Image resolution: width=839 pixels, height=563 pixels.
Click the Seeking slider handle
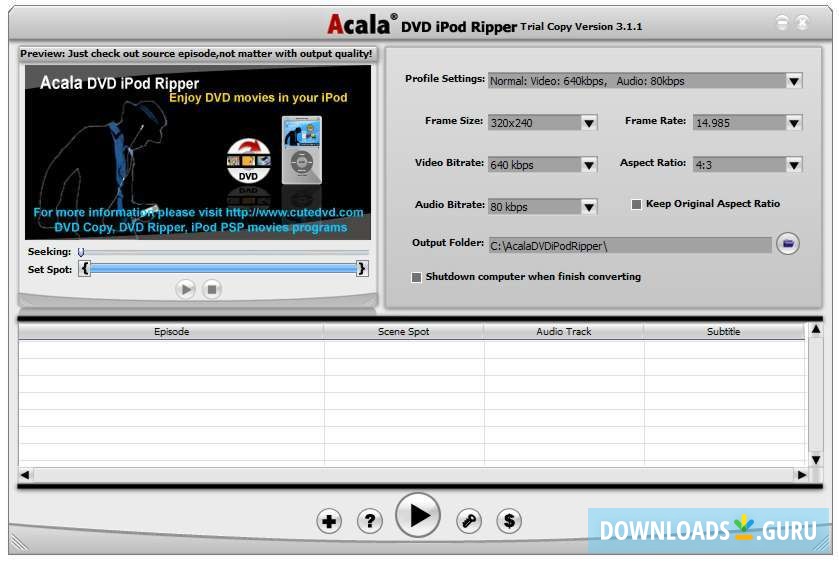(81, 252)
